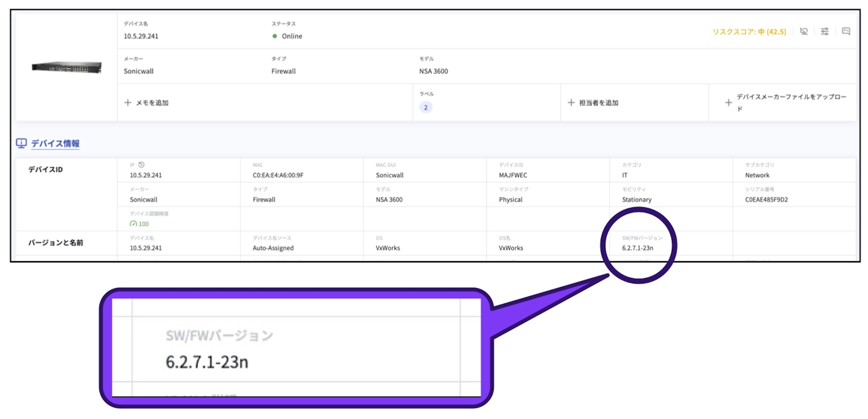Image resolution: width=868 pixels, height=419 pixels.
Task: Click the Sonicwall firewall device thumbnail
Action: [x=67, y=68]
